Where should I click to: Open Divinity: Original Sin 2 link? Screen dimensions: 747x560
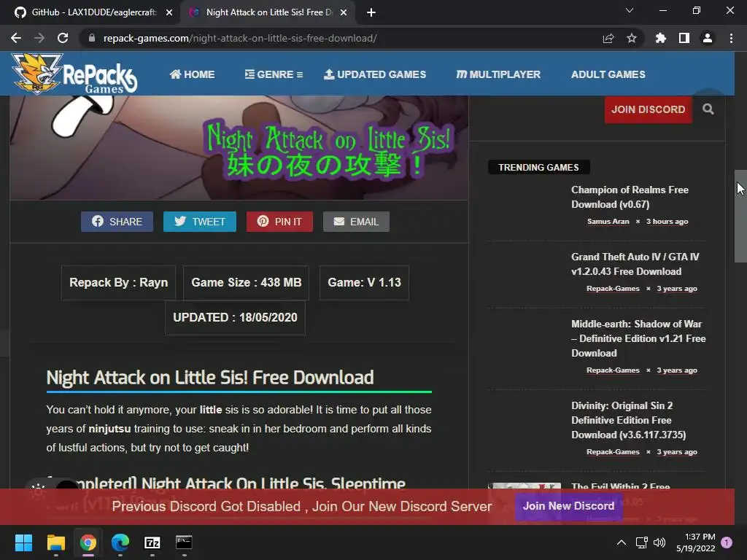[628, 420]
